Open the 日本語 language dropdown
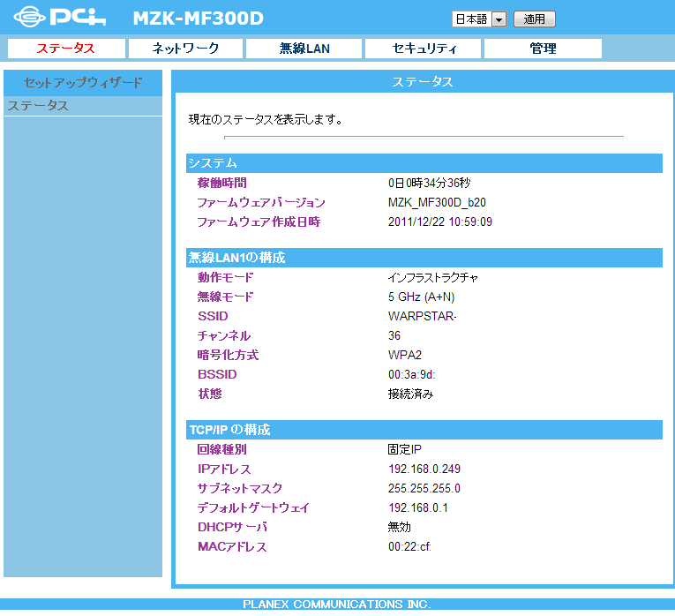The width and height of the screenshot is (675, 616). pos(479,19)
